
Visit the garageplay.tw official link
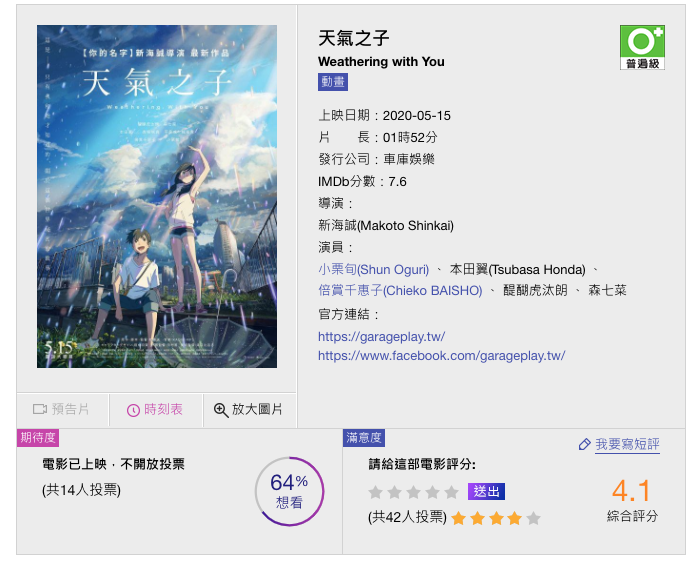(381, 336)
